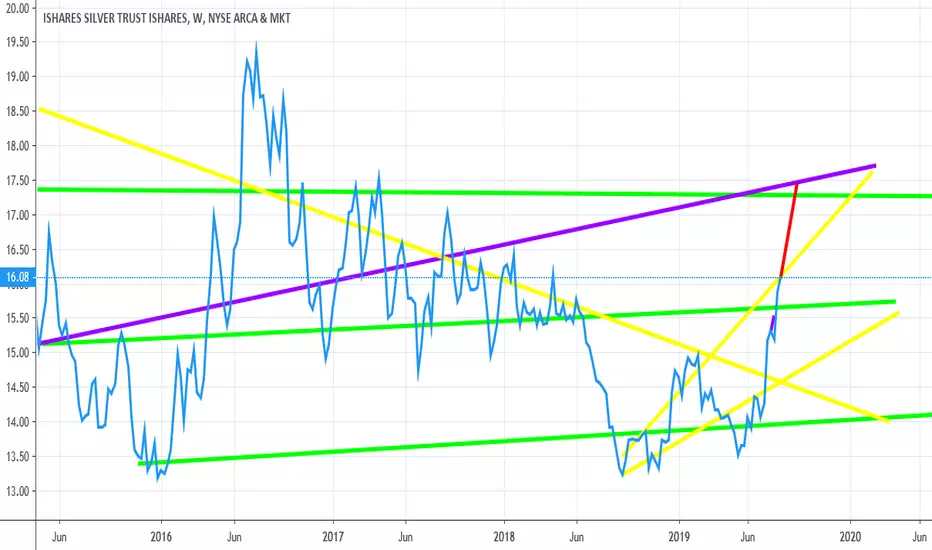Click the 20.00 price axis label
This screenshot has width=932, height=550.
coord(17,8)
